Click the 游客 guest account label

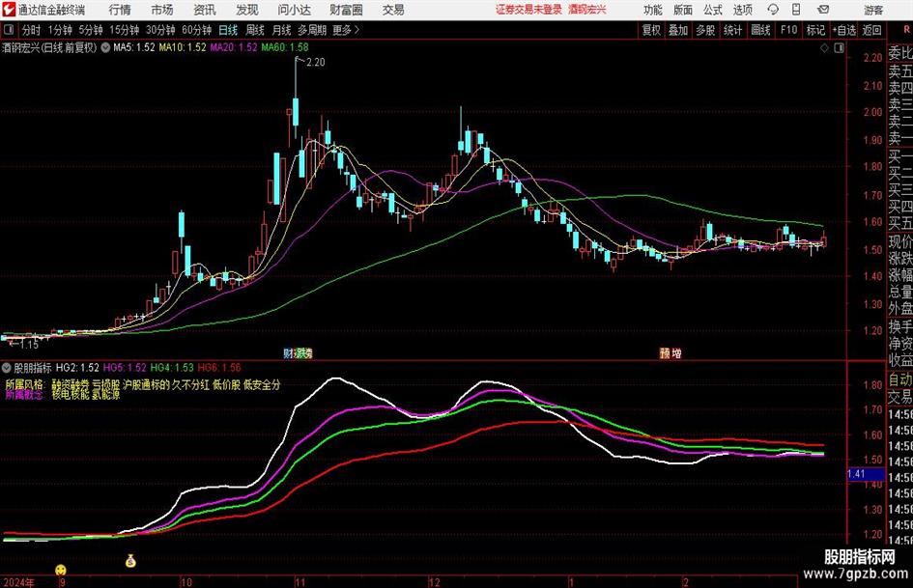coord(873,10)
